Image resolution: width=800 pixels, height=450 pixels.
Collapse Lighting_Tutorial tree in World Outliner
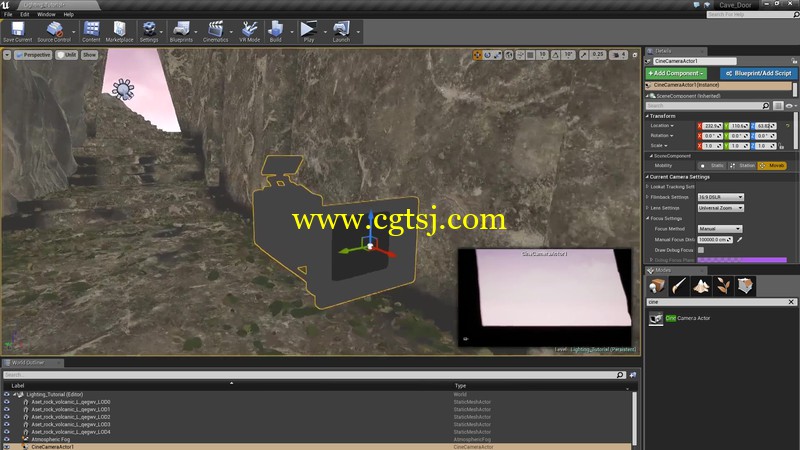(x=15, y=394)
